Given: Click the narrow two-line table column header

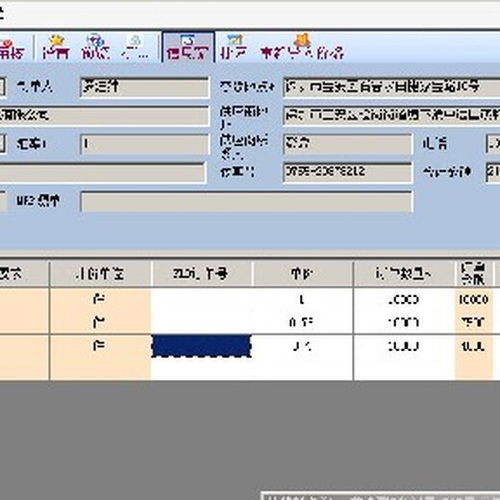Looking at the screenshot, I should 473,274.
